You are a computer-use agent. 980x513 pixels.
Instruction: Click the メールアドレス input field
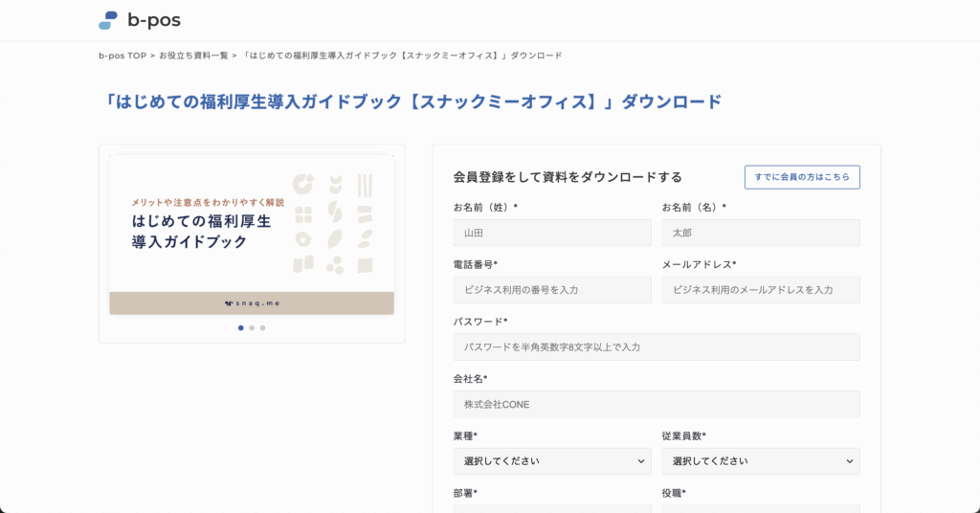point(761,290)
